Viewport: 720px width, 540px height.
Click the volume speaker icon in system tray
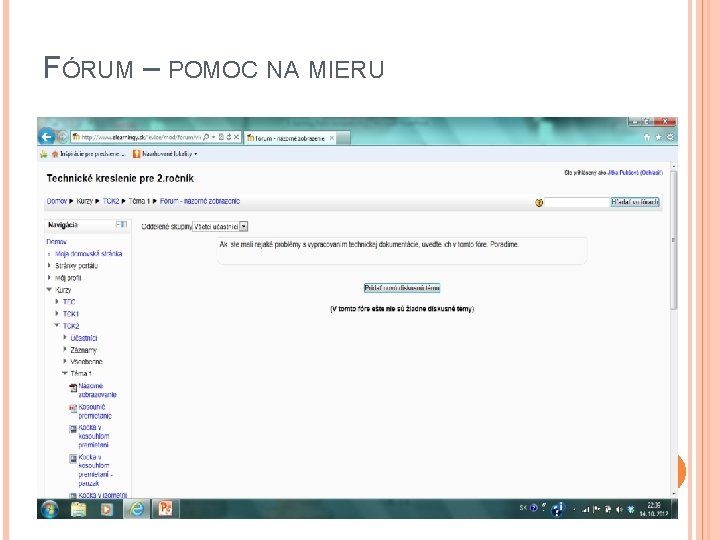(x=619, y=509)
